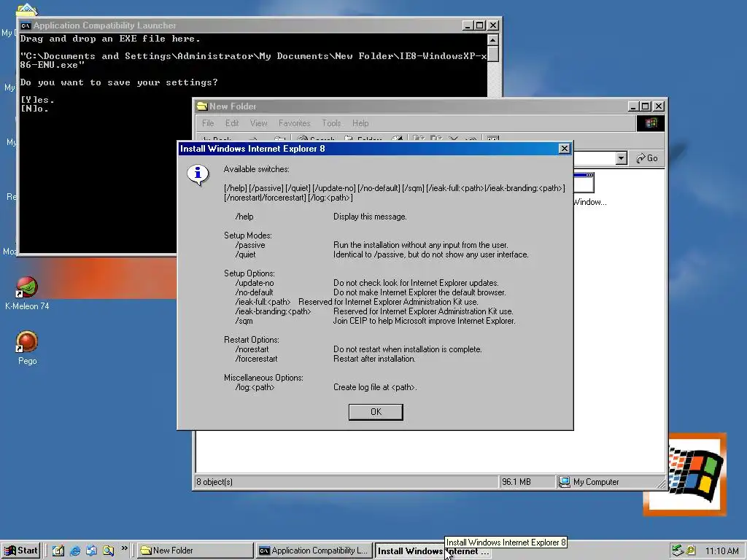Expand the quick launch overflow chevron
The height and width of the screenshot is (560, 747).
click(124, 548)
